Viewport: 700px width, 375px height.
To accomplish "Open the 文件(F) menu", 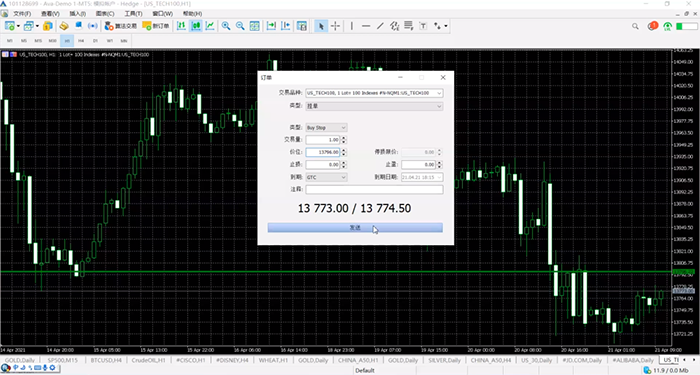I will [22, 13].
